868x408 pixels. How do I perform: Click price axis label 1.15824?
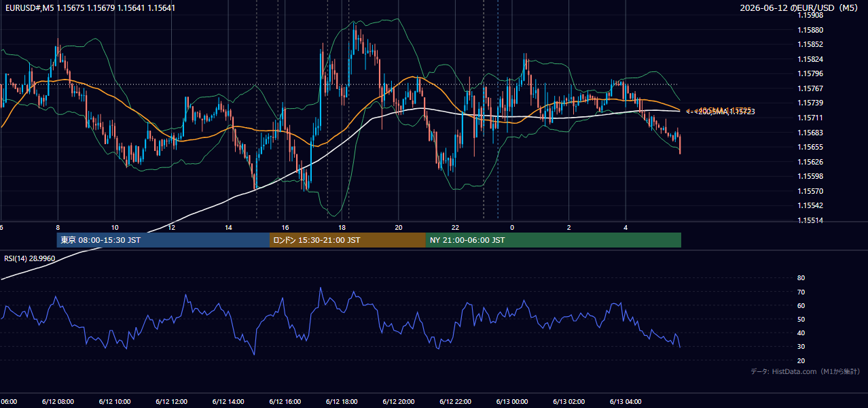[811, 59]
